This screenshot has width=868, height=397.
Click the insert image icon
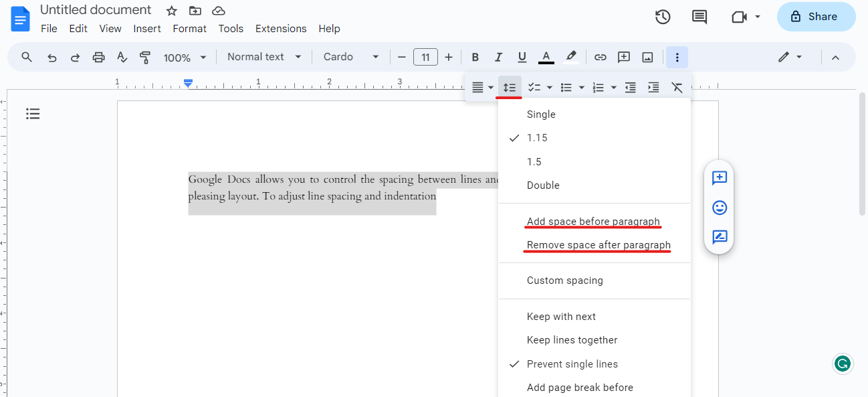pos(647,58)
